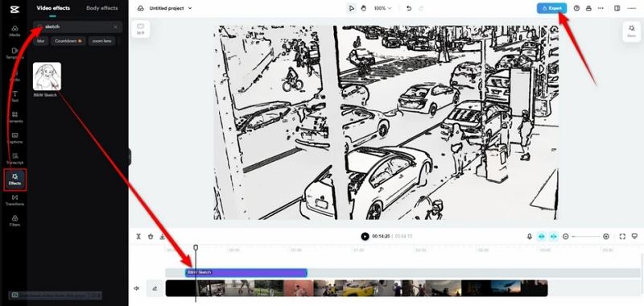Select the Effects sidebar icon
The width and height of the screenshot is (644, 306).
pyautogui.click(x=14, y=180)
